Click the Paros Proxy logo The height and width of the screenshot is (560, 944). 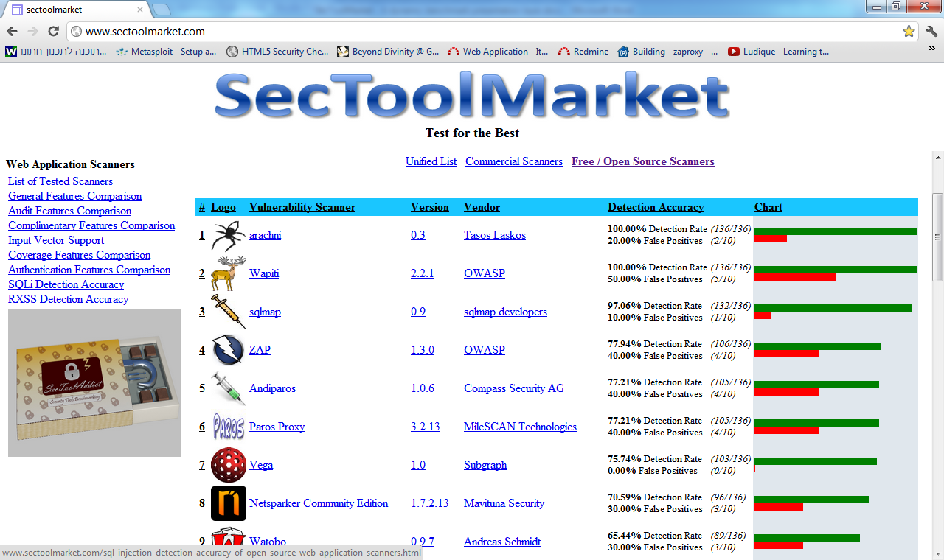pyautogui.click(x=228, y=426)
